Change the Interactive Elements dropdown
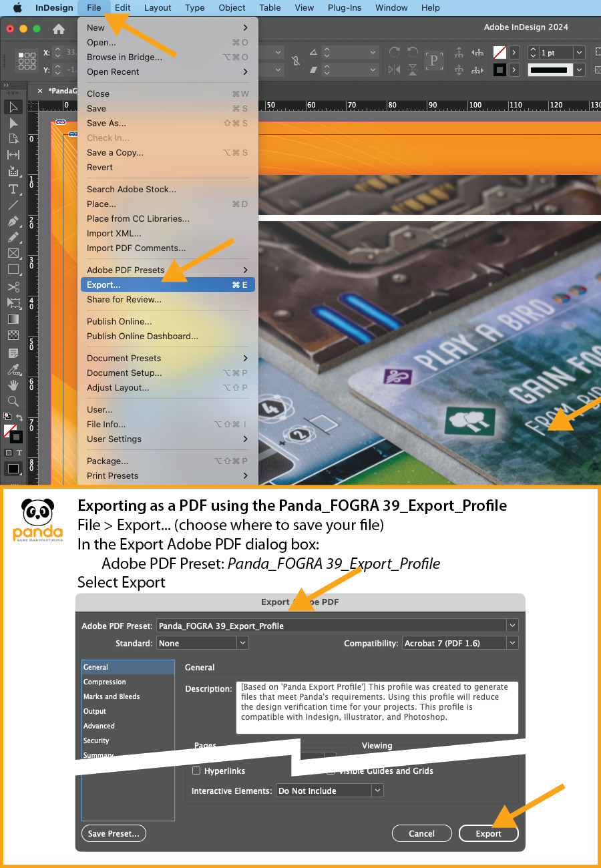Screen dimensions: 601x868 pos(378,791)
